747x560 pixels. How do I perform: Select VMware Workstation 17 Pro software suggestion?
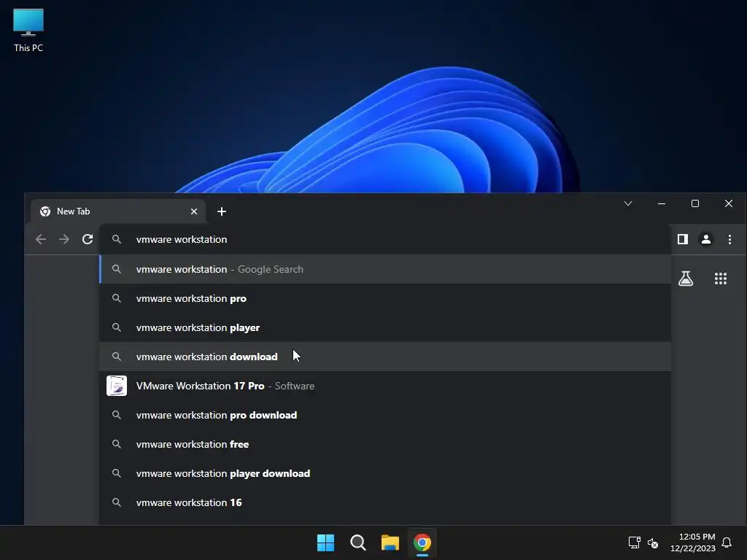click(385, 386)
